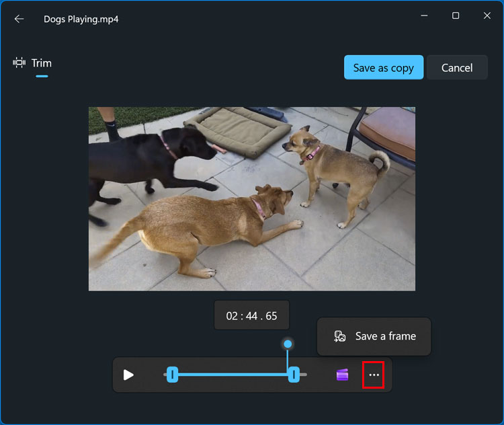Open Clipchamp video editor icon
504x425 pixels.
tap(342, 375)
